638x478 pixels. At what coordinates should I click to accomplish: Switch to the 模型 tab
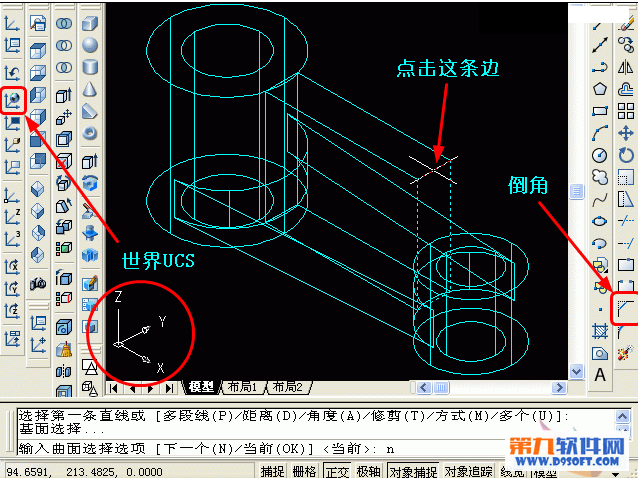(201, 387)
